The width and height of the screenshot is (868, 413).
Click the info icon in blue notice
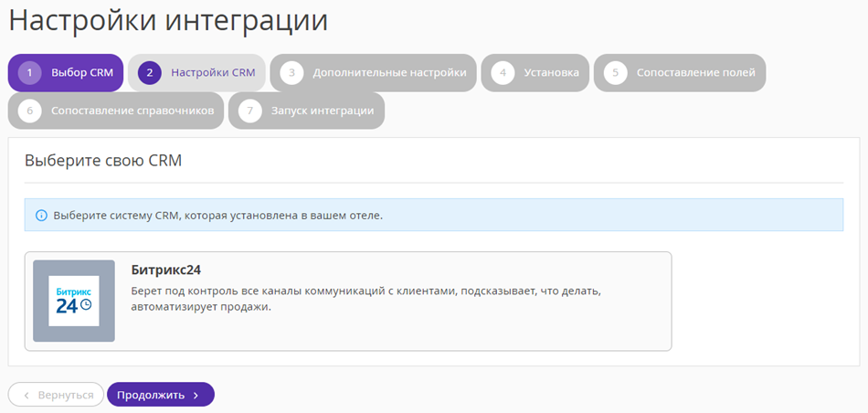pos(41,216)
